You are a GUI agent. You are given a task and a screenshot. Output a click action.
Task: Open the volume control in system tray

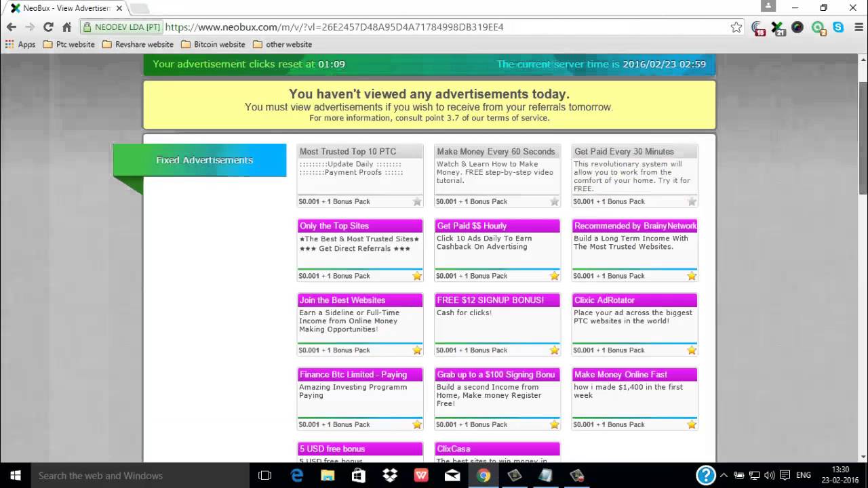coord(769,476)
